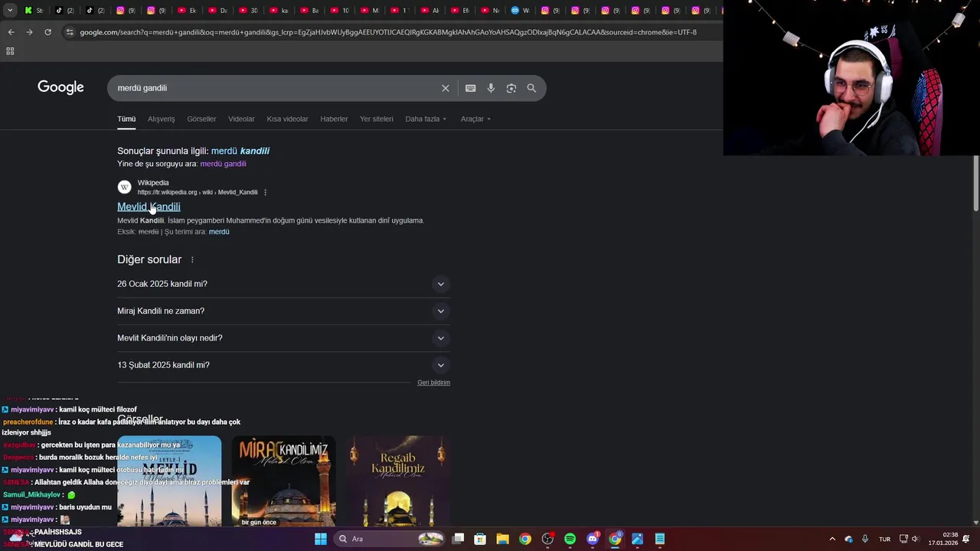Open the 'Araçlar' search tools dropdown

(475, 119)
